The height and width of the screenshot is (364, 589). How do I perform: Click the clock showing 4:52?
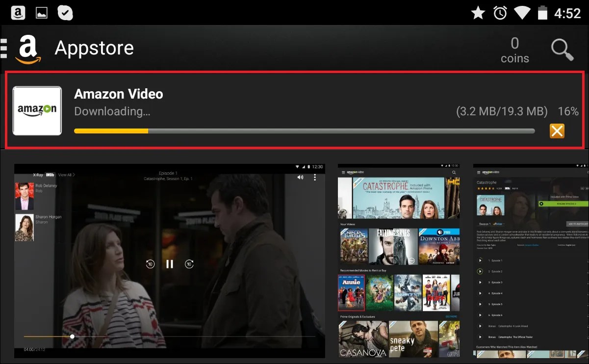click(x=569, y=12)
